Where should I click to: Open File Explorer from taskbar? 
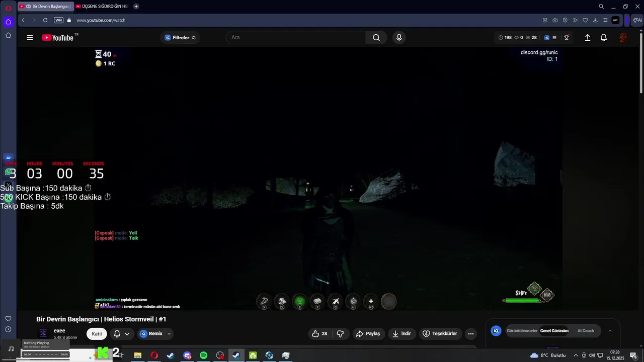pos(137,355)
